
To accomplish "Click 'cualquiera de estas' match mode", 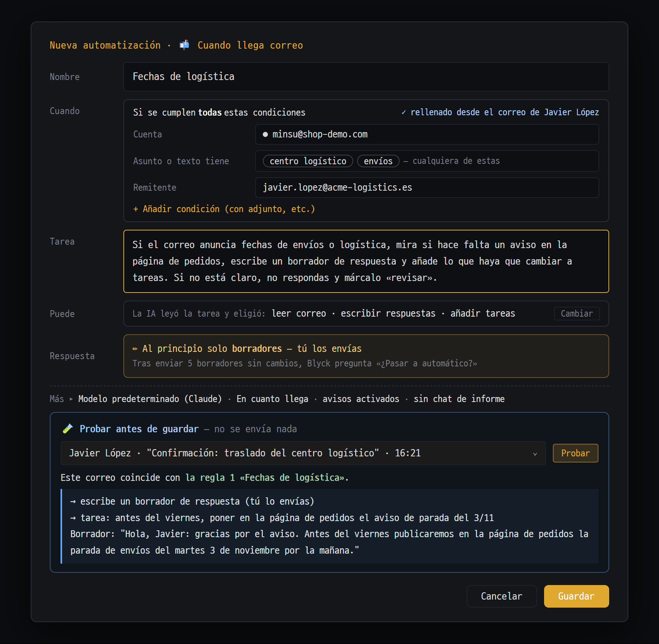I will (x=456, y=161).
